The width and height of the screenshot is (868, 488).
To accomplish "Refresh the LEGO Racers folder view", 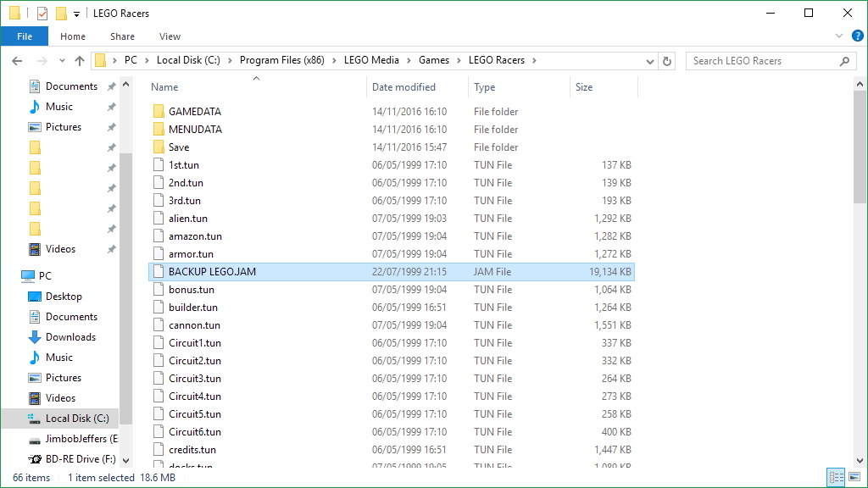I will click(x=667, y=61).
